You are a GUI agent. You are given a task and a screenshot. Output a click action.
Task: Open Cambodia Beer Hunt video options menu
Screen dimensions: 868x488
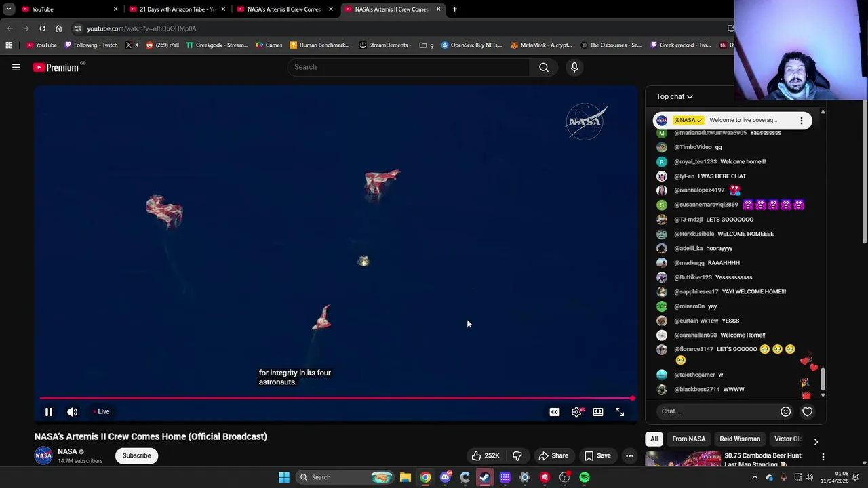[x=823, y=457]
